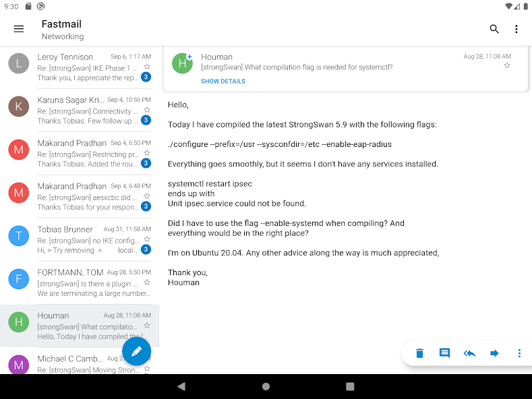Toggle star on Leroy Tennison's email

146,67
